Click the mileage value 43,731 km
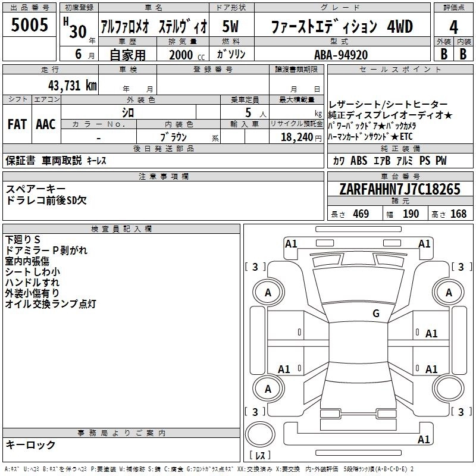The image size is (476, 476). pyautogui.click(x=72, y=86)
